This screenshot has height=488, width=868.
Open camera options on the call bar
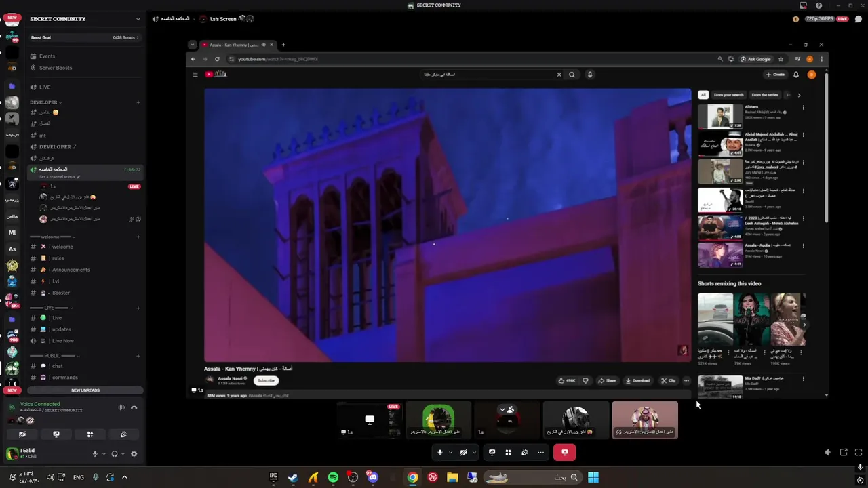pyautogui.click(x=474, y=452)
